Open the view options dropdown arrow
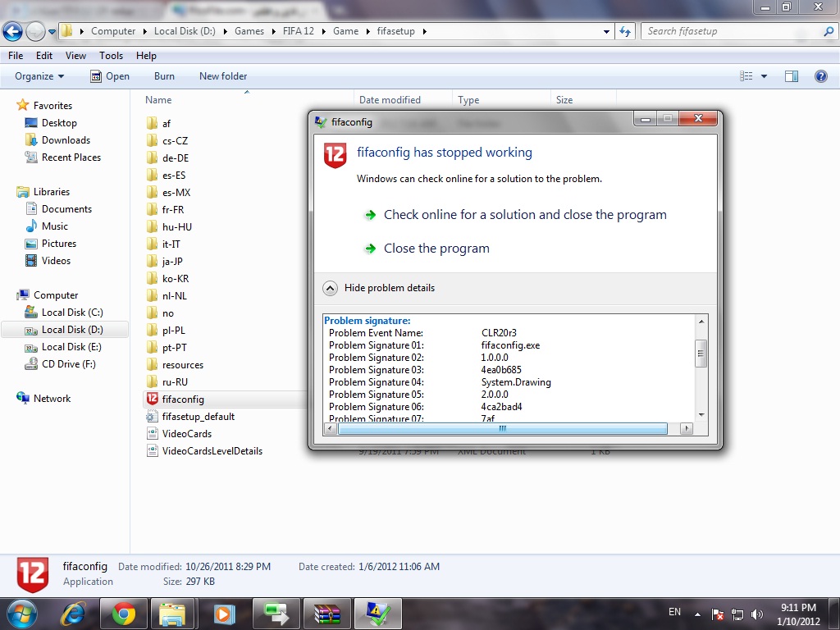Screen dimensions: 840x630 (x=764, y=76)
